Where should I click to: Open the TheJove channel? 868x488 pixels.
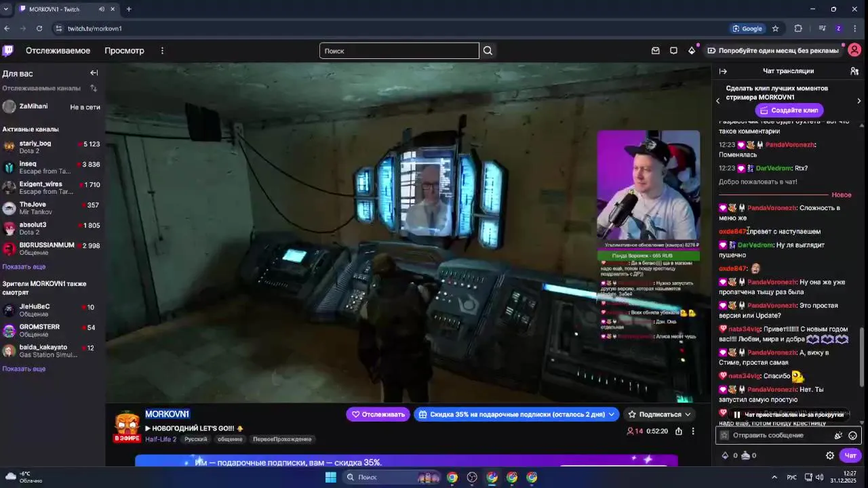pos(52,208)
